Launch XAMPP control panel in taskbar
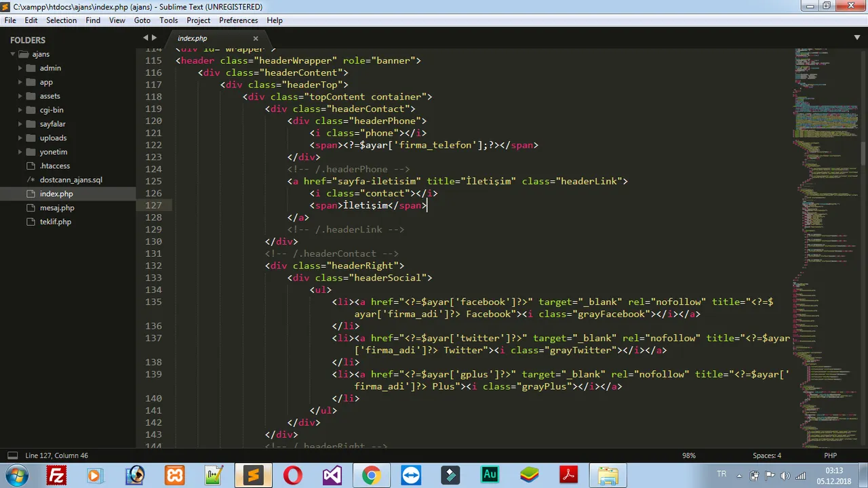Screen dimensions: 868x488 [174, 475]
